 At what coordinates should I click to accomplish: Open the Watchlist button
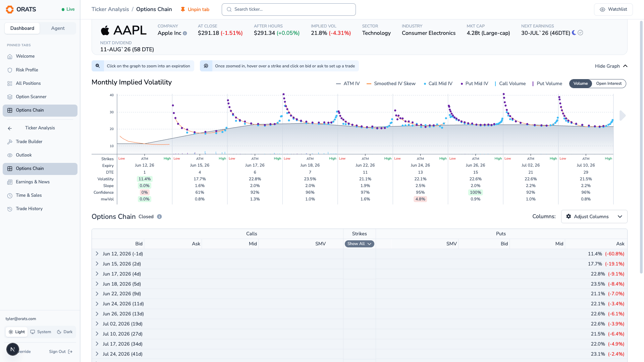coord(613,9)
